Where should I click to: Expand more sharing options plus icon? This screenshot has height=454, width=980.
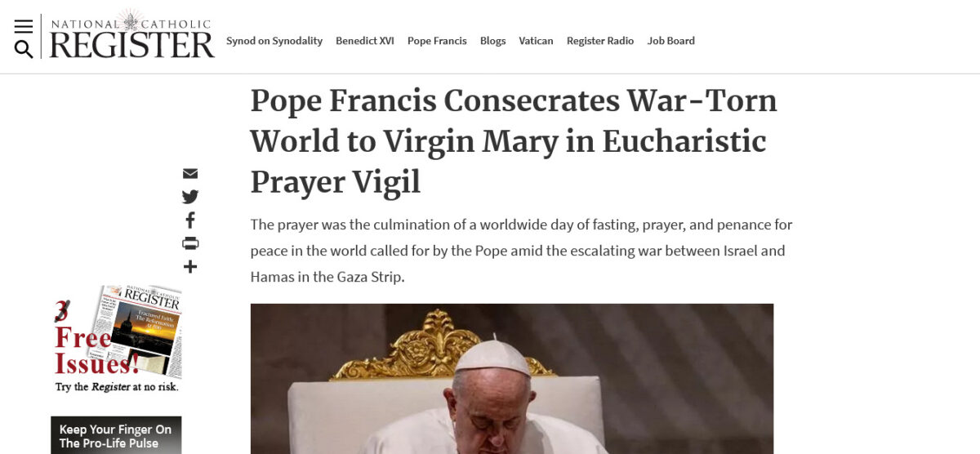pyautogui.click(x=190, y=267)
